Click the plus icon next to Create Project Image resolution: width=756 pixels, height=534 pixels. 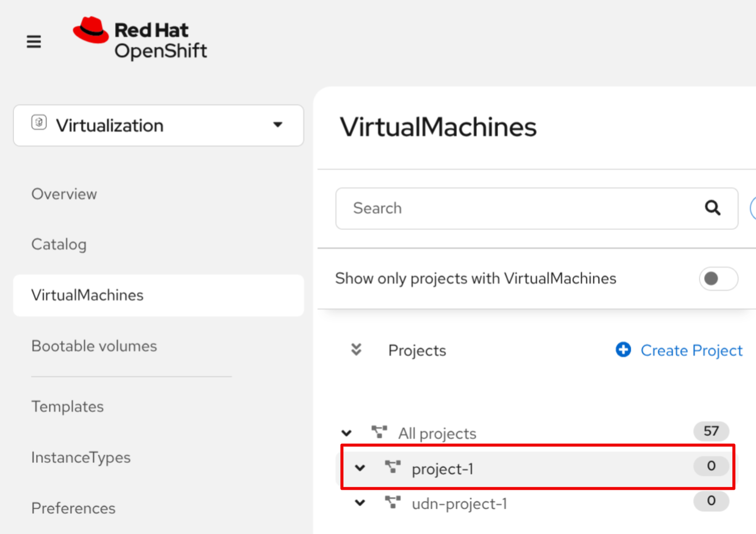click(x=623, y=350)
